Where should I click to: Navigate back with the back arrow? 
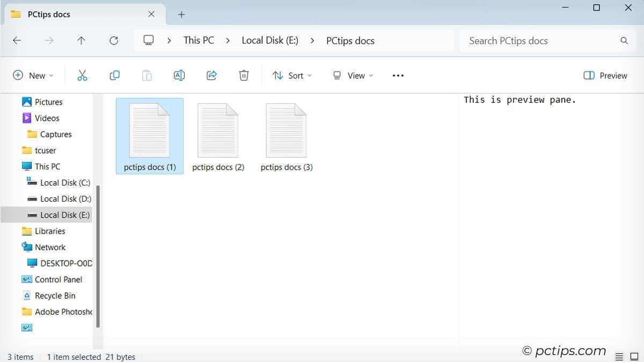coord(17,40)
